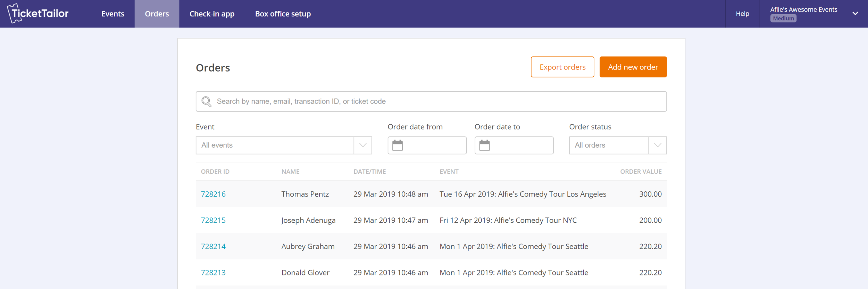Click the Medium plan badge
The width and height of the screenshot is (868, 289).
pyautogui.click(x=783, y=18)
